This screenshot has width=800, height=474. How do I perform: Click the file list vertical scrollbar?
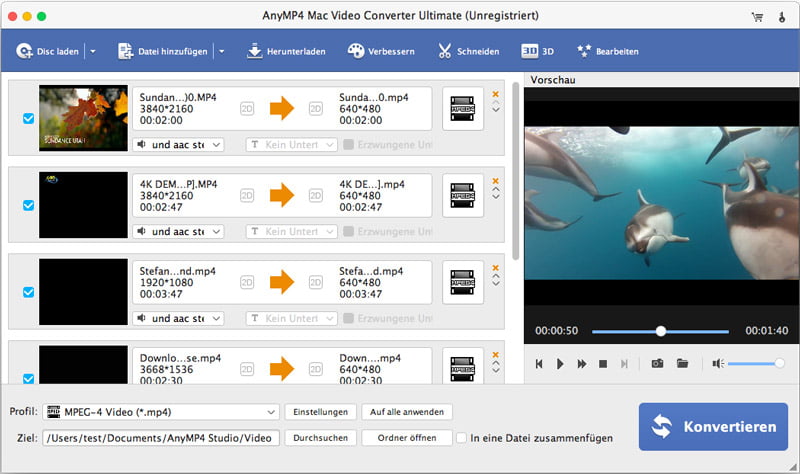(x=515, y=171)
